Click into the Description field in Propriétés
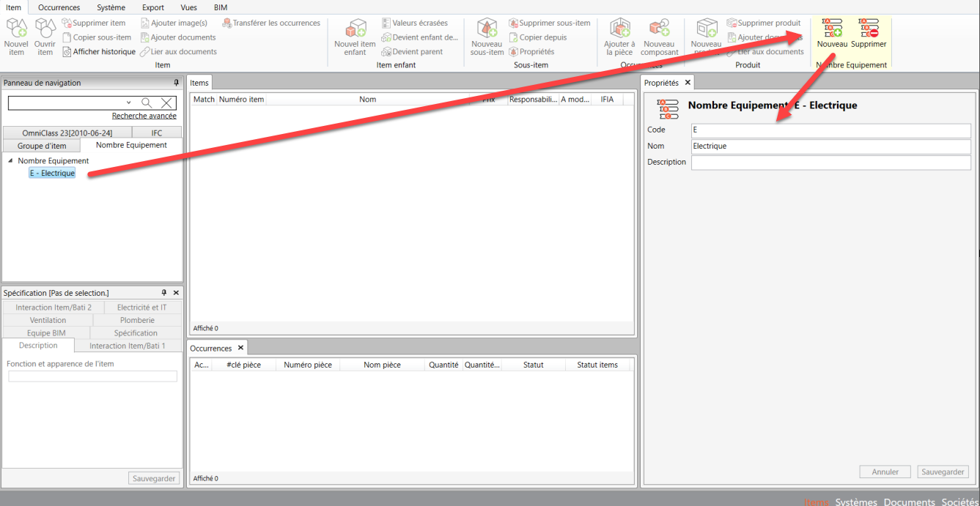The width and height of the screenshot is (980, 506). [x=830, y=163]
